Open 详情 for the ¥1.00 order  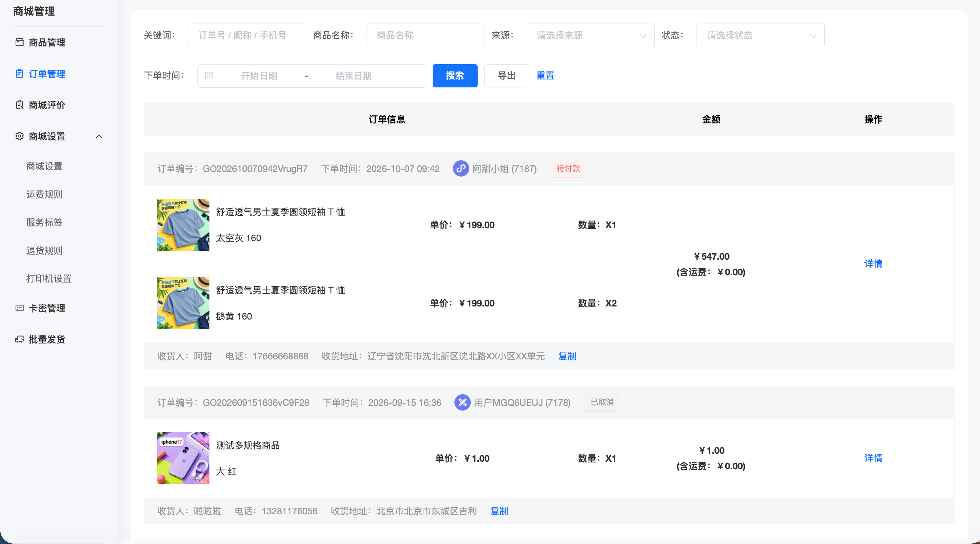tap(873, 458)
